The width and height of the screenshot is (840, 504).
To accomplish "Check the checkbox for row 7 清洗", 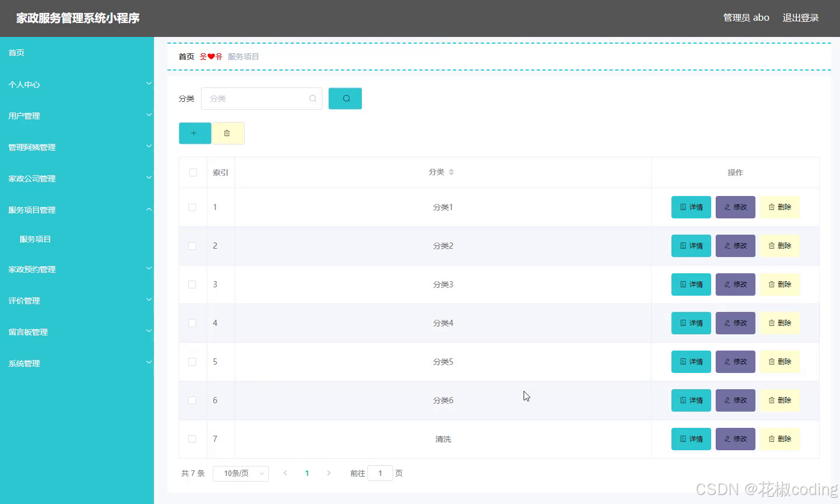I will [x=192, y=439].
